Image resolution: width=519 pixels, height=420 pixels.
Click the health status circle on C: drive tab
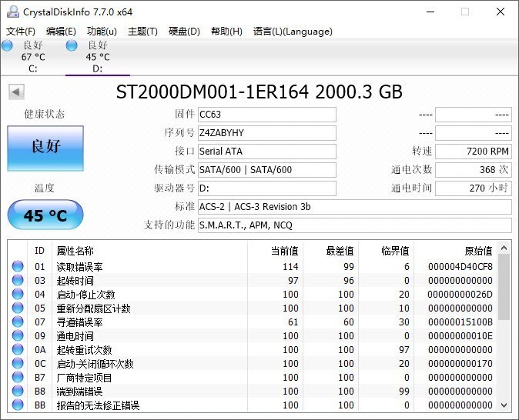coord(7,45)
